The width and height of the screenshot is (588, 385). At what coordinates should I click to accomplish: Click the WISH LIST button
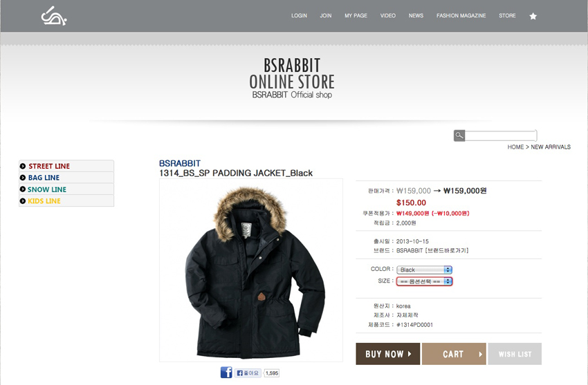click(515, 354)
